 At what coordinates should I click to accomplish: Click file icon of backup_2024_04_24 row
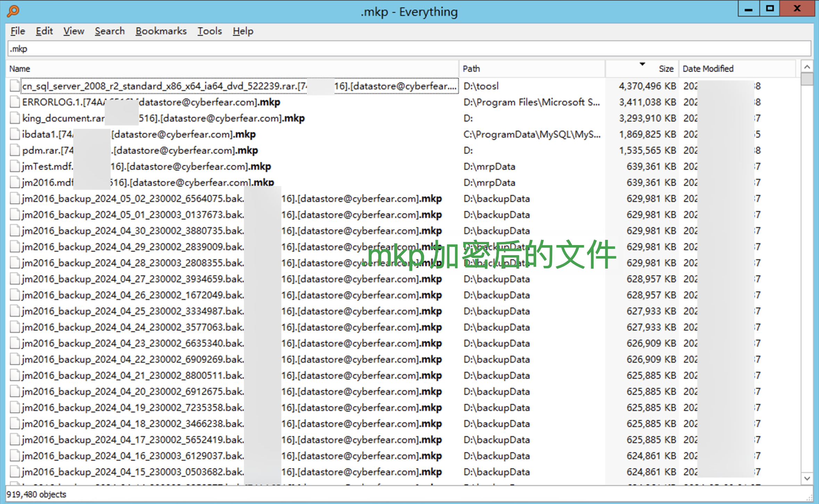[x=15, y=327]
